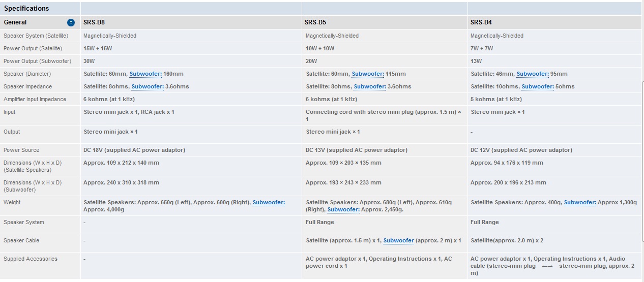This screenshot has height=282, width=644.
Task: Select Full Range value under SRS-D5
Action: (x=320, y=222)
